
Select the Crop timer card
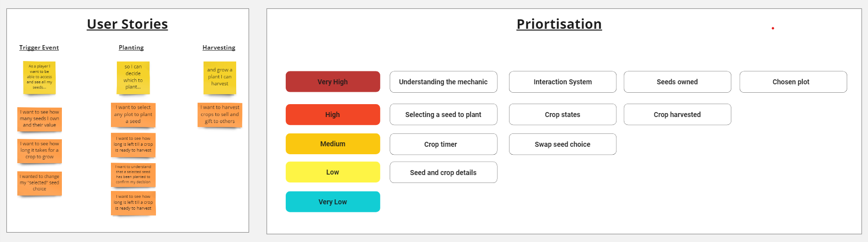tap(443, 144)
